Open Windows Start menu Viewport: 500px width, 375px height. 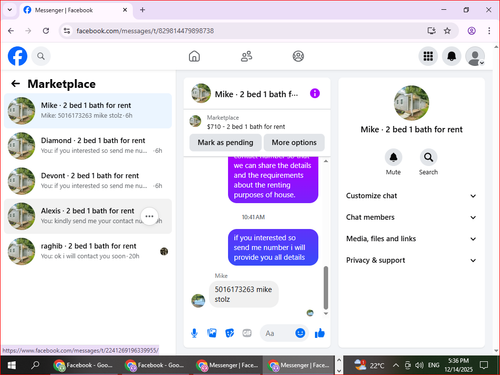[11, 365]
